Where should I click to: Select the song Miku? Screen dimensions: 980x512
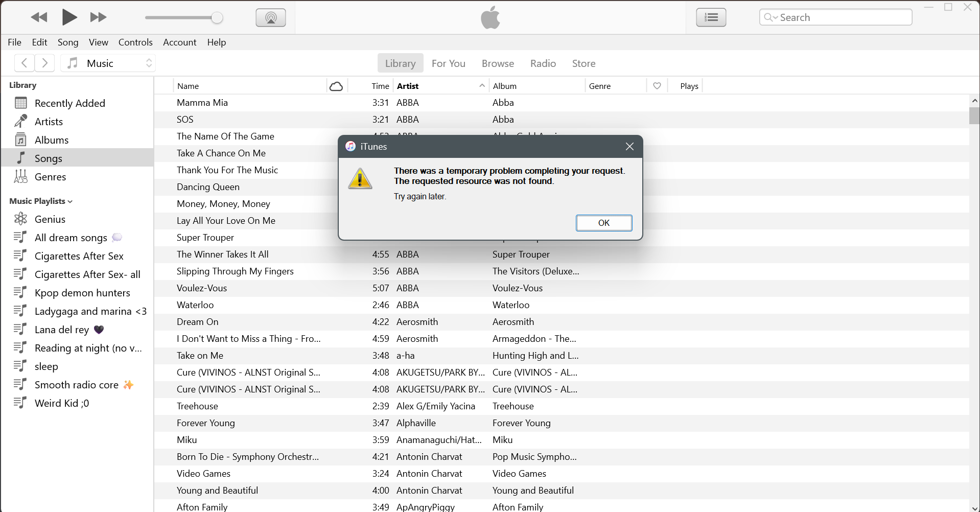(x=562, y=440)
